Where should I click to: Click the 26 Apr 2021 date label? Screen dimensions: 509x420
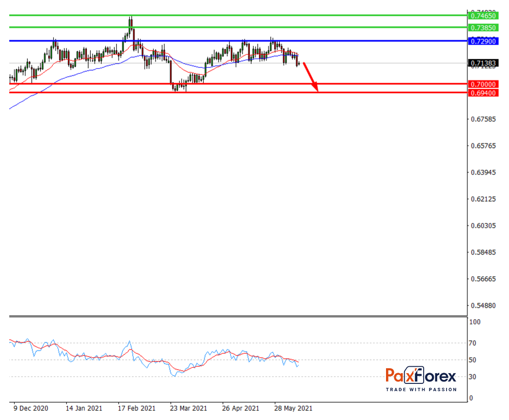click(x=241, y=408)
